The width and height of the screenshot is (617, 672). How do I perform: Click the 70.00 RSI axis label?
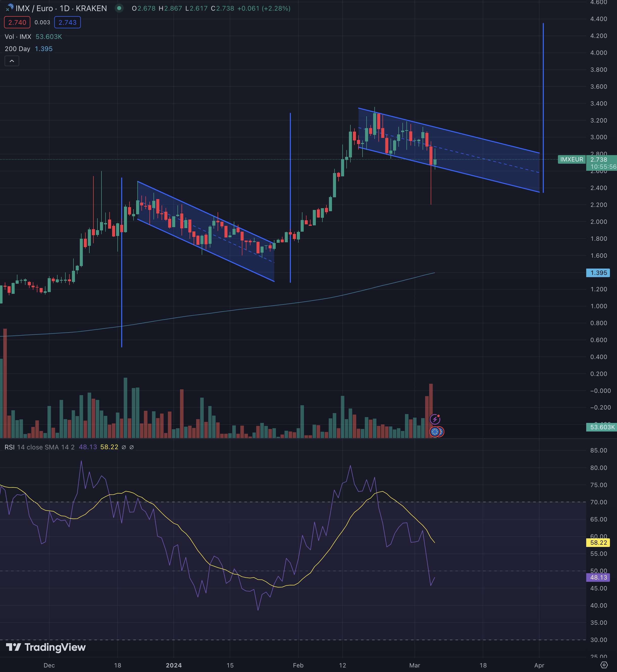pyautogui.click(x=599, y=502)
